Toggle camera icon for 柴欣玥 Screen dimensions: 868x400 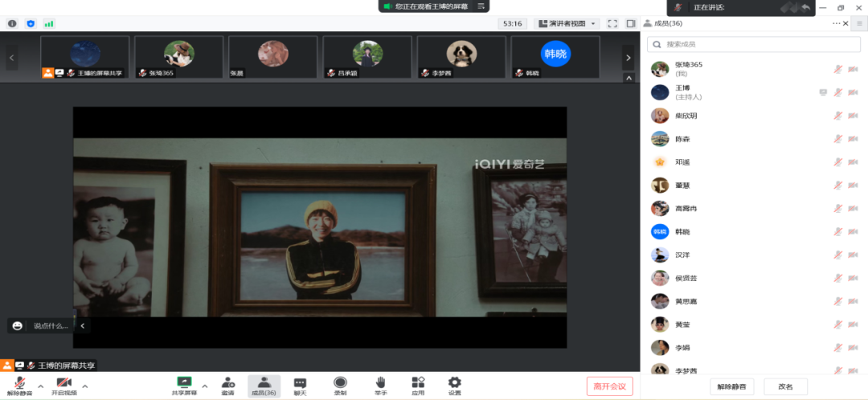[853, 116]
